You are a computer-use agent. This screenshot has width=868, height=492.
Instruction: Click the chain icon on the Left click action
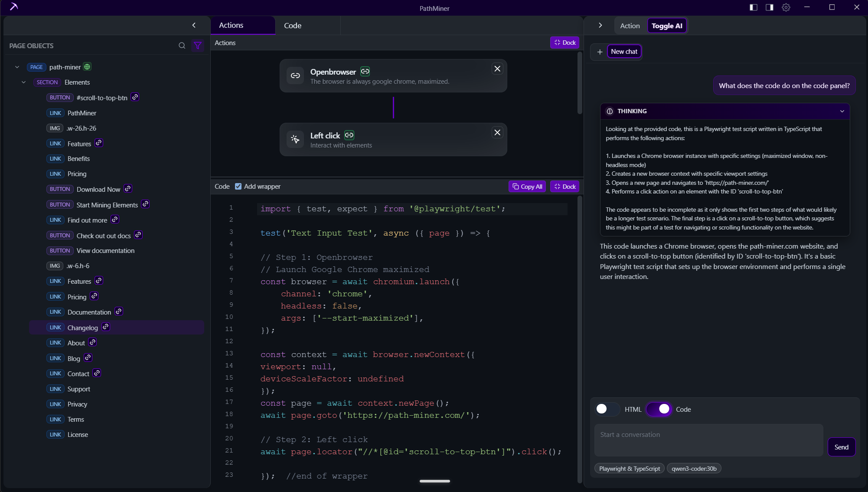pyautogui.click(x=349, y=135)
